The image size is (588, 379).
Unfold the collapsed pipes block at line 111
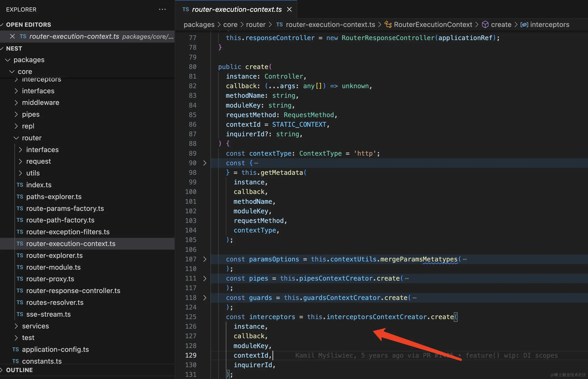point(204,278)
